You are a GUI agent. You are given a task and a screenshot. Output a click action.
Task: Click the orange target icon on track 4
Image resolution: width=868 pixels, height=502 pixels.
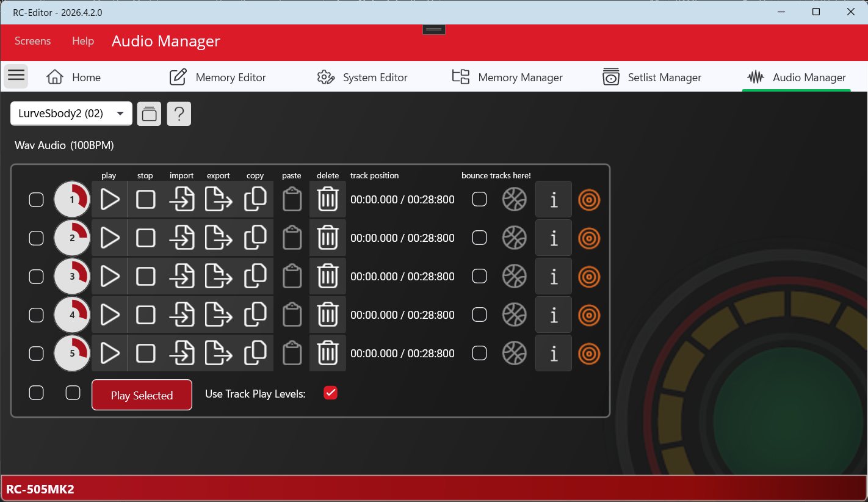[589, 315]
